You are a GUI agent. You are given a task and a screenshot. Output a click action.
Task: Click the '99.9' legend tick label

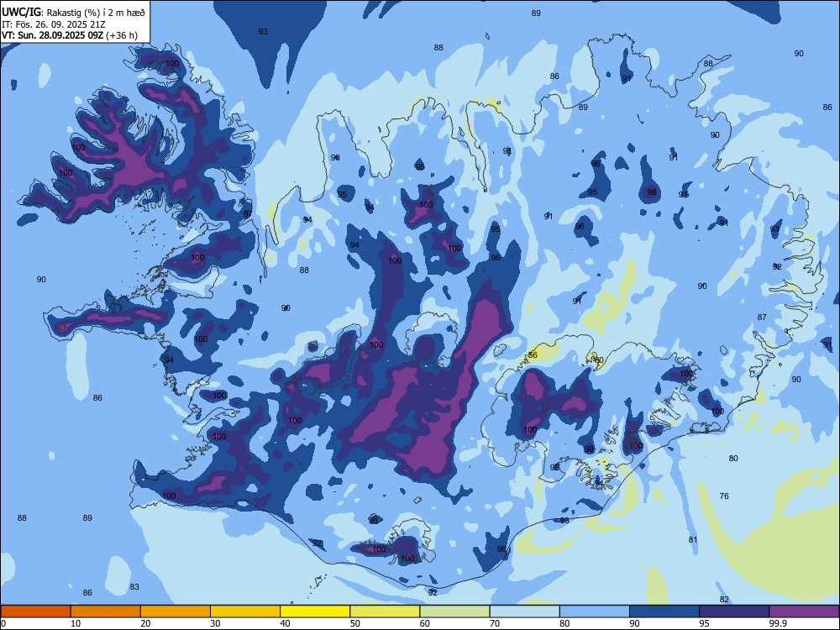[777, 623]
